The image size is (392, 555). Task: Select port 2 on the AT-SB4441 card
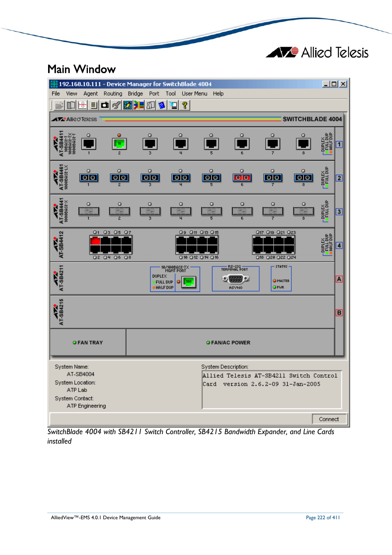pyautogui.click(x=120, y=211)
